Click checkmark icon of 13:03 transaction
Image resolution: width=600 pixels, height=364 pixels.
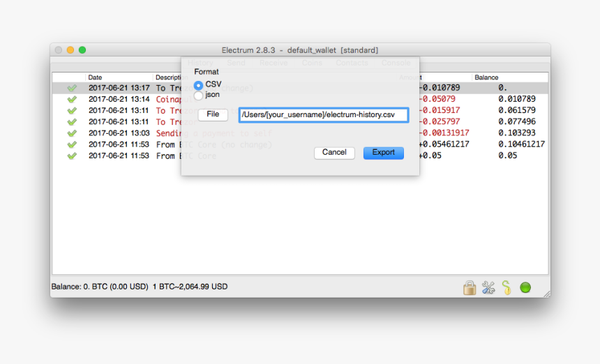click(x=72, y=133)
